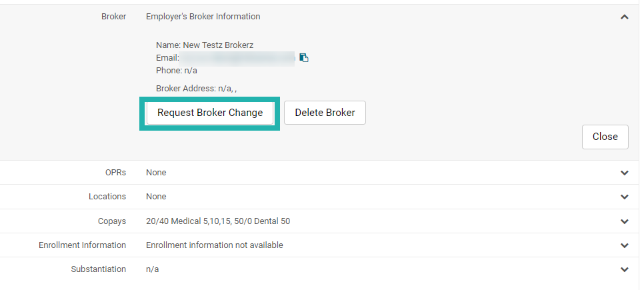The height and width of the screenshot is (290, 644).
Task: Expand the Enrollment Information row chevron
Action: (624, 245)
